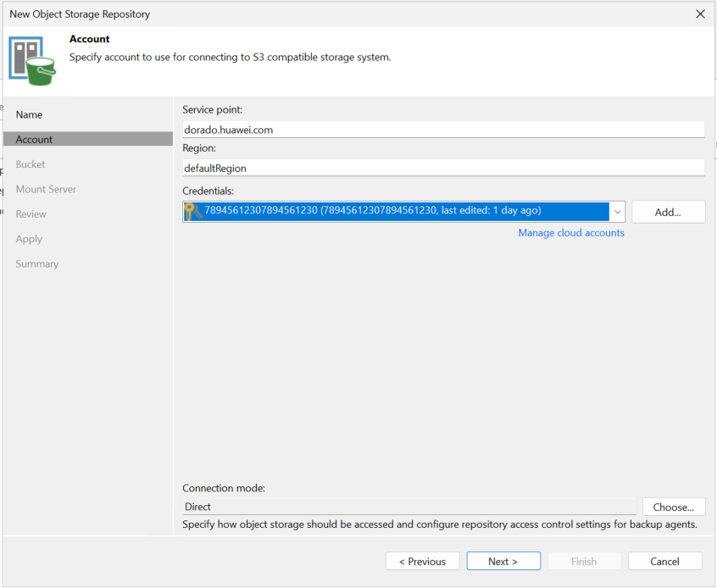Image resolution: width=717 pixels, height=588 pixels.
Task: Select the 78945612307894561230 credentials entry
Action: [x=397, y=212]
